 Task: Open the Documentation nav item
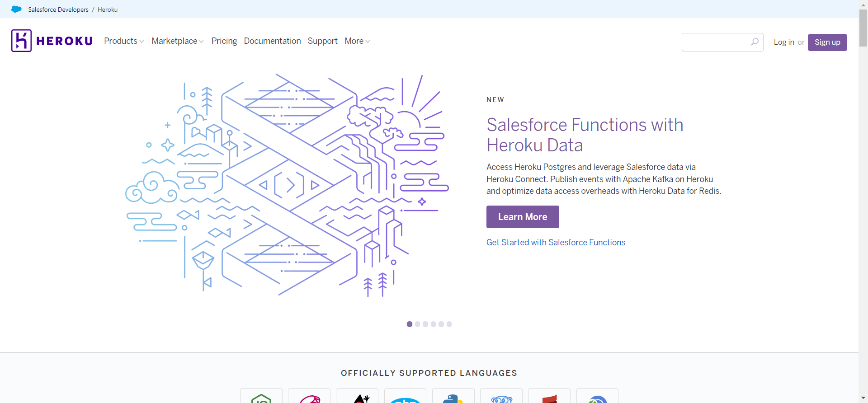[x=272, y=41]
